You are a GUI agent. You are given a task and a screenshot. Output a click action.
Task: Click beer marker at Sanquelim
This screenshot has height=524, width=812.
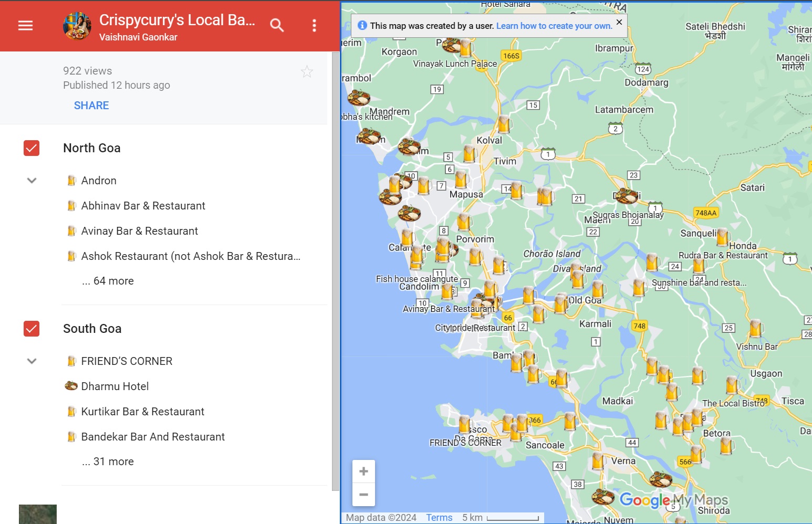point(723,237)
